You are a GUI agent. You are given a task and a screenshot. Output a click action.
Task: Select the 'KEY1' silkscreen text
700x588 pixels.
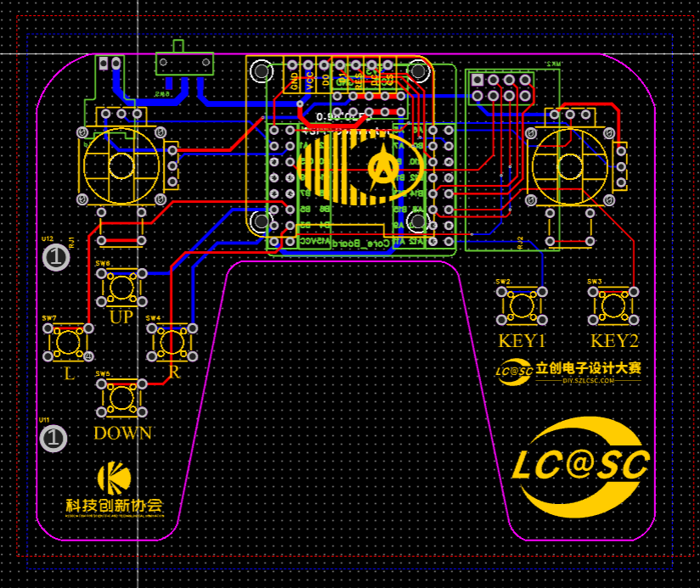pyautogui.click(x=522, y=341)
